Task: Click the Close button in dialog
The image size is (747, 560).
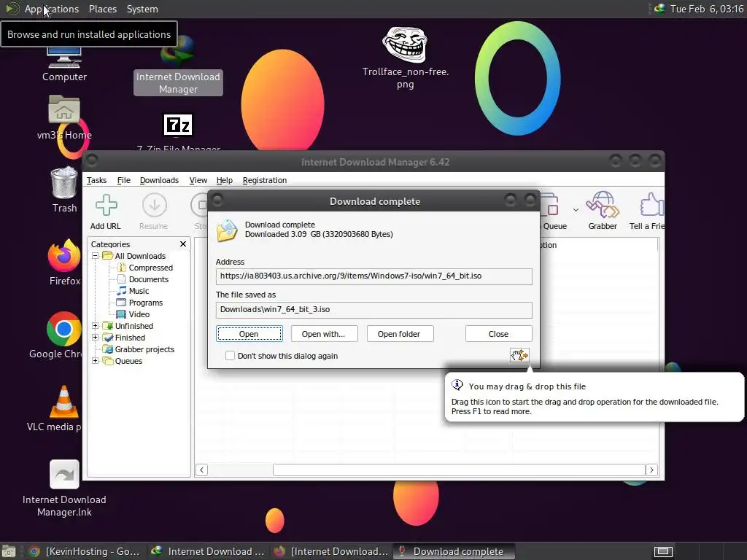Action: tap(498, 334)
